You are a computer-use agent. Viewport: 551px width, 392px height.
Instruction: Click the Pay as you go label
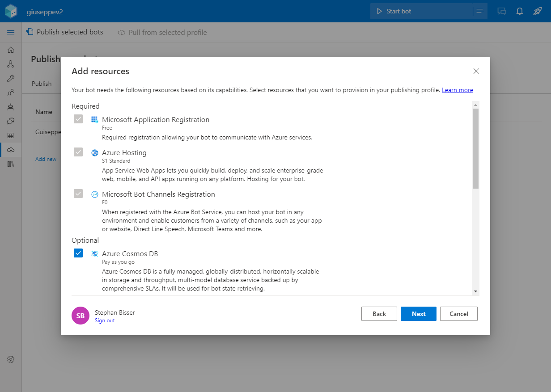(118, 262)
